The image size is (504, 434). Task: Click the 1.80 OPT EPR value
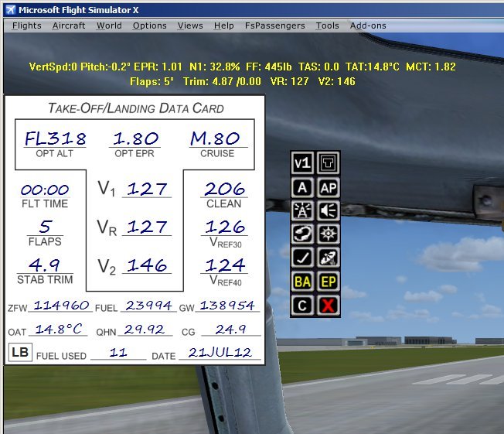click(x=135, y=138)
